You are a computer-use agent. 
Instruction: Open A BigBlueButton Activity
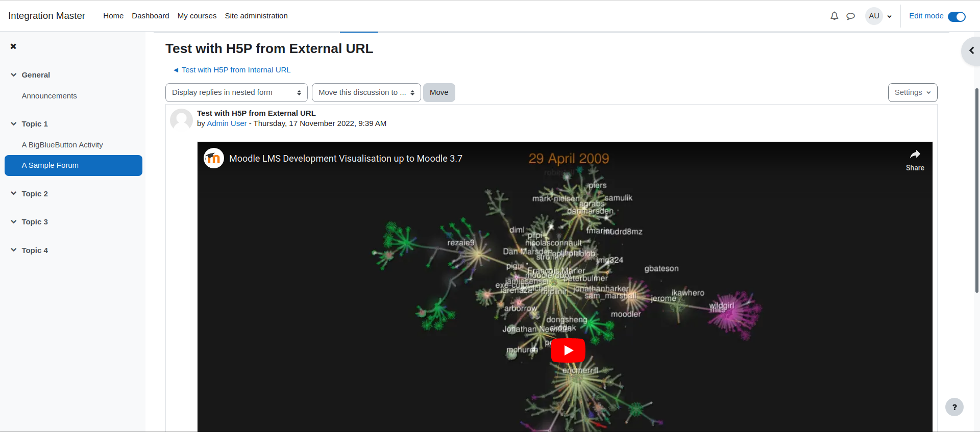point(62,145)
